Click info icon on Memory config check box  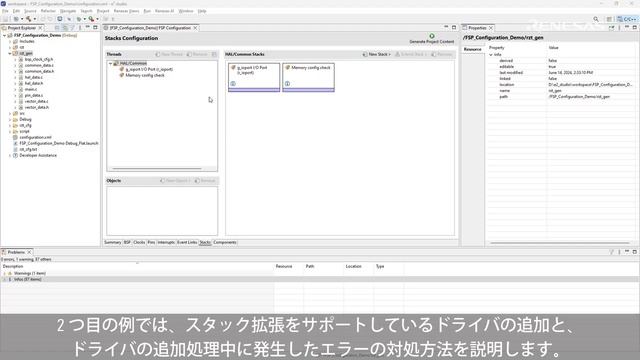pyautogui.click(x=287, y=84)
